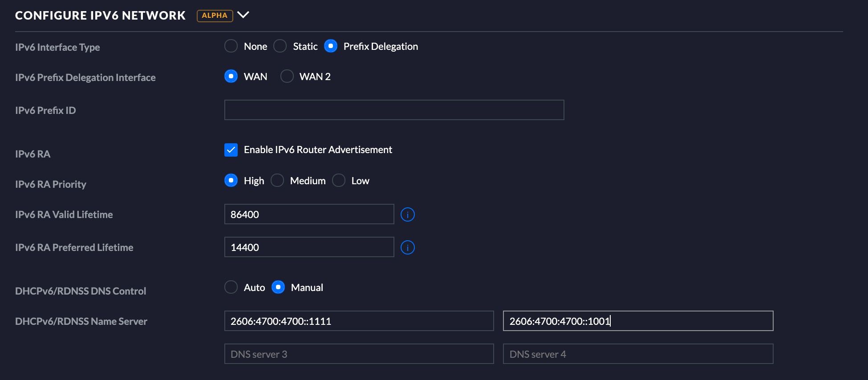868x380 pixels.
Task: Switch prefix delegation interface to WAN 2
Action: click(287, 77)
